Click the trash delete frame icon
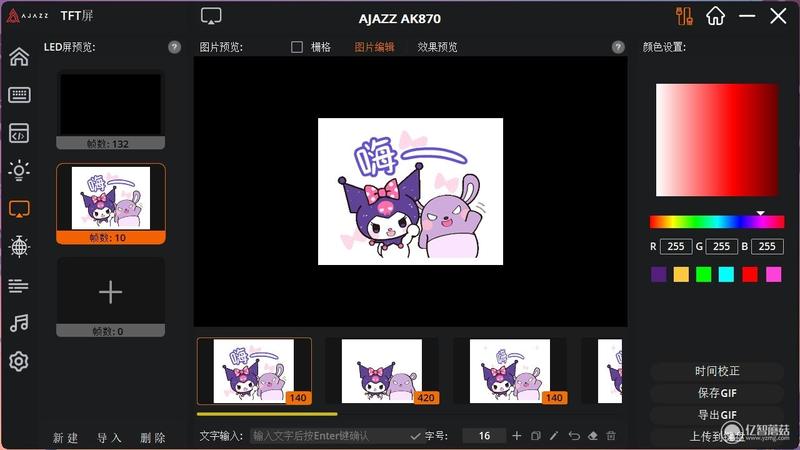 [x=611, y=436]
